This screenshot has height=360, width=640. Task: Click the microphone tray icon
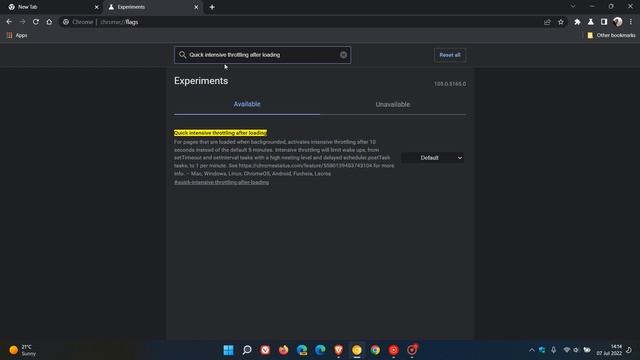553,350
